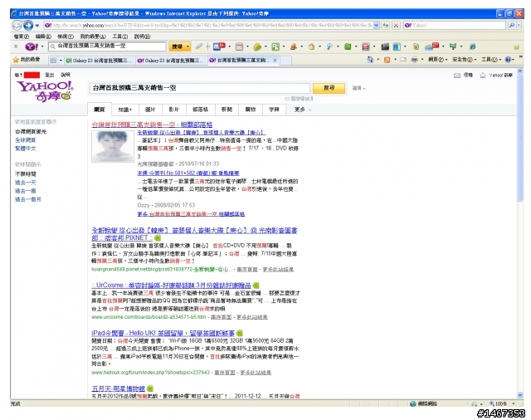The width and height of the screenshot is (531, 420).
Task: Click the Yahoo!奇摩 logo
Action: tap(45, 91)
